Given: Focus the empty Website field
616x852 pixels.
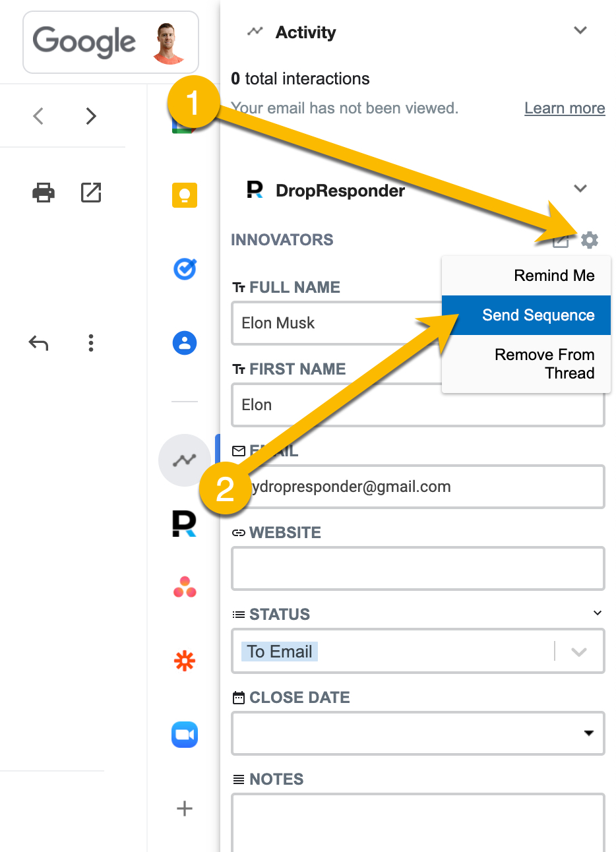Looking at the screenshot, I should [418, 568].
